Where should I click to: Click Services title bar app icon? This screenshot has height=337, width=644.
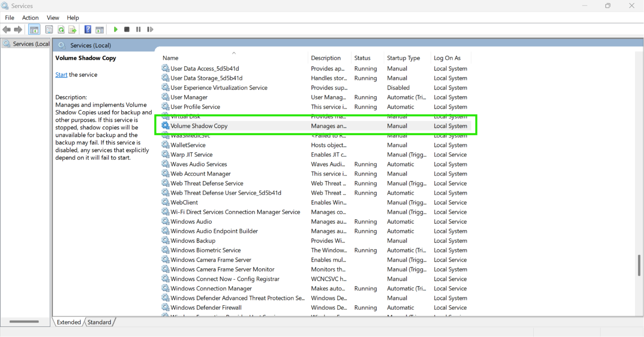(5, 6)
